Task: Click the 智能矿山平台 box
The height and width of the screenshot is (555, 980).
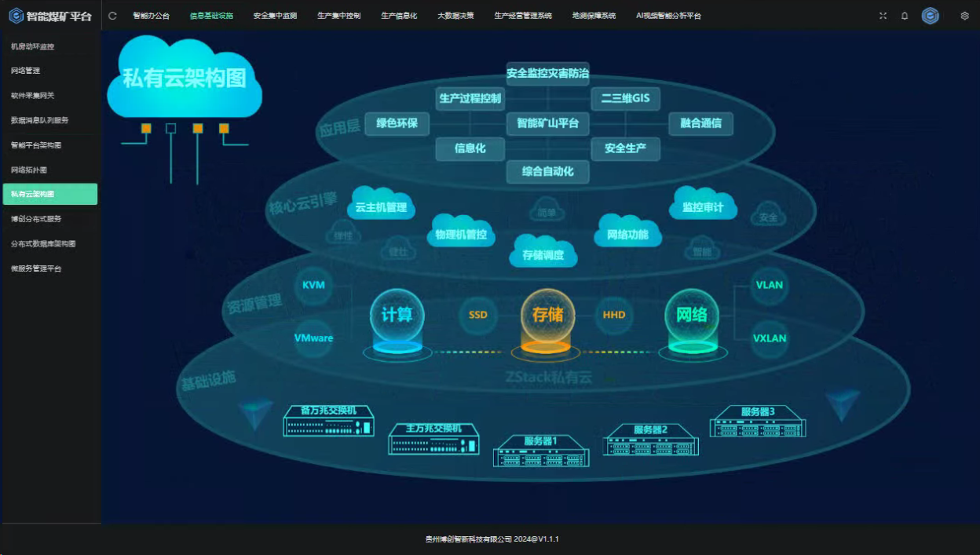Action: 547,123
